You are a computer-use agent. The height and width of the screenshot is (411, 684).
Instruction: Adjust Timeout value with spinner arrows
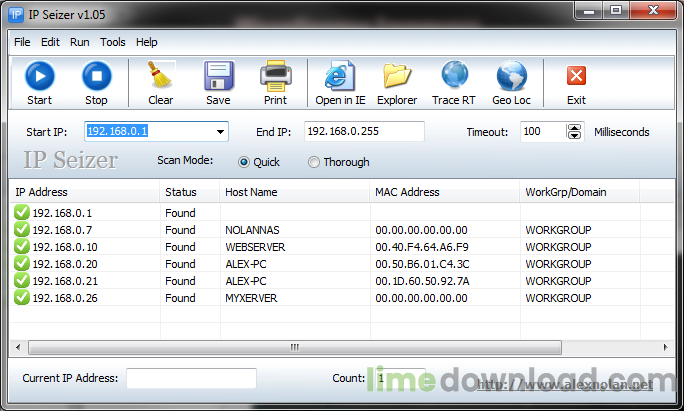(x=574, y=132)
